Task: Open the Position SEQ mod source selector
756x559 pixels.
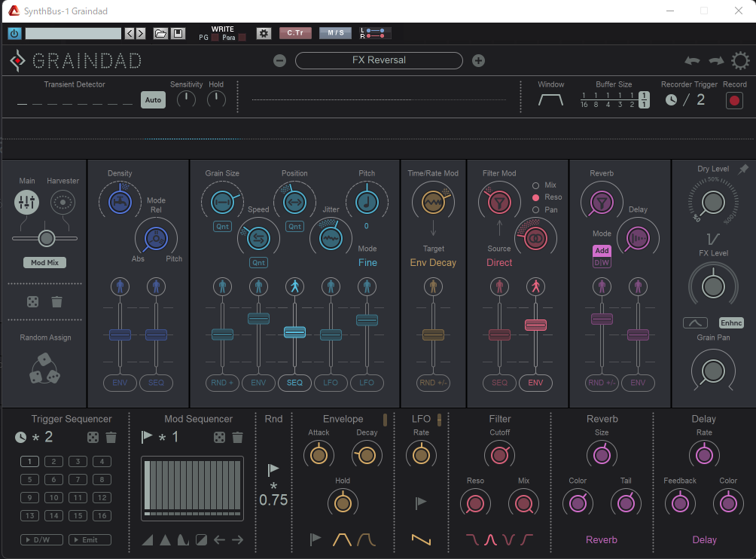Action: click(294, 383)
